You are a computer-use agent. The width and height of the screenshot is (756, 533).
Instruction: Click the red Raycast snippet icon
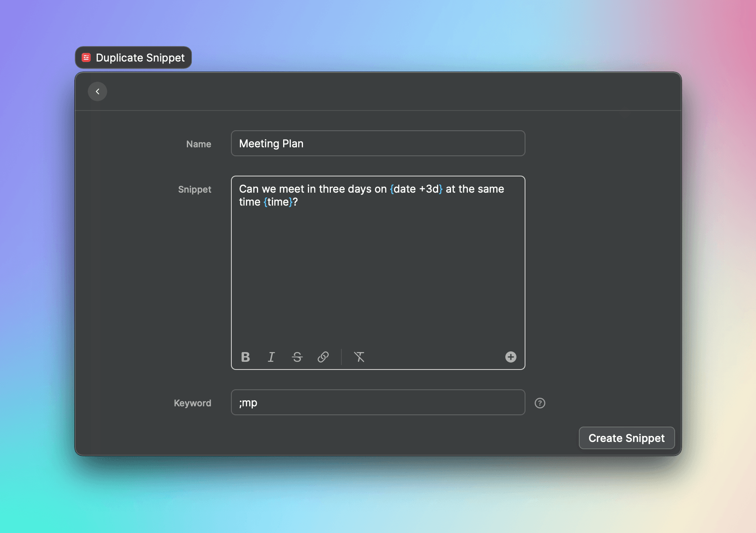pos(86,57)
